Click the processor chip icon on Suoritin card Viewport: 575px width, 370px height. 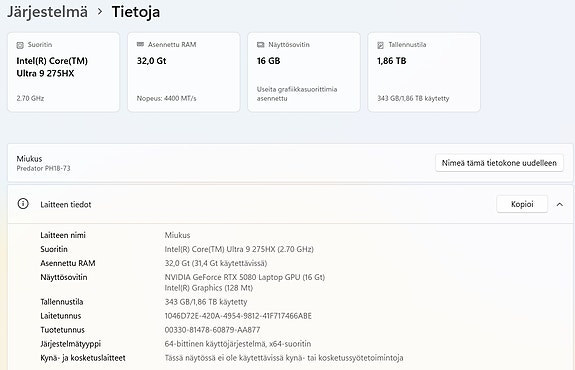20,45
